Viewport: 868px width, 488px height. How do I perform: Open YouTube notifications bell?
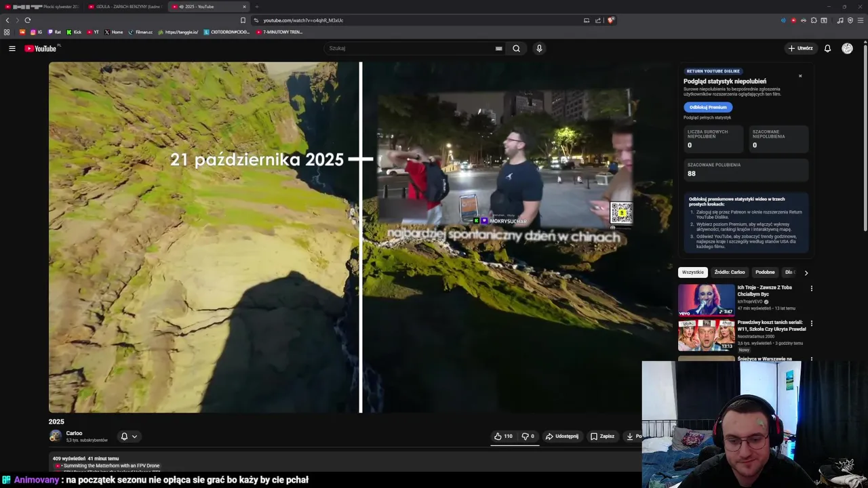click(x=827, y=48)
